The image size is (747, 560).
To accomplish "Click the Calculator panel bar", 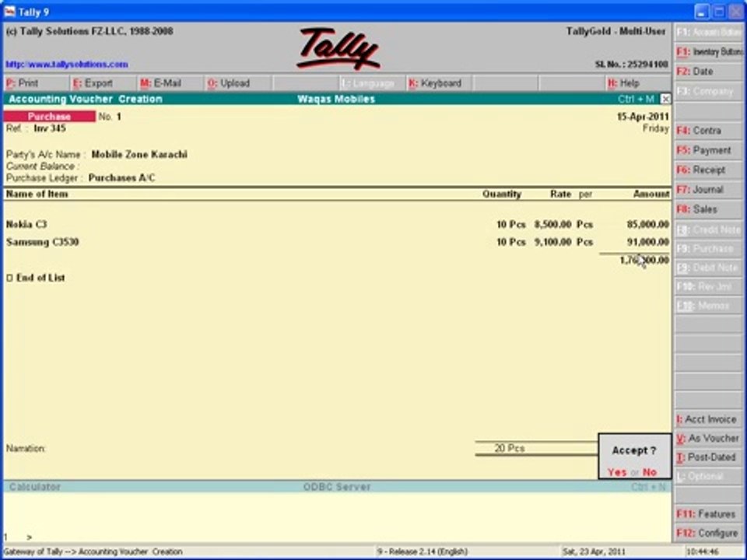I will coord(35,487).
